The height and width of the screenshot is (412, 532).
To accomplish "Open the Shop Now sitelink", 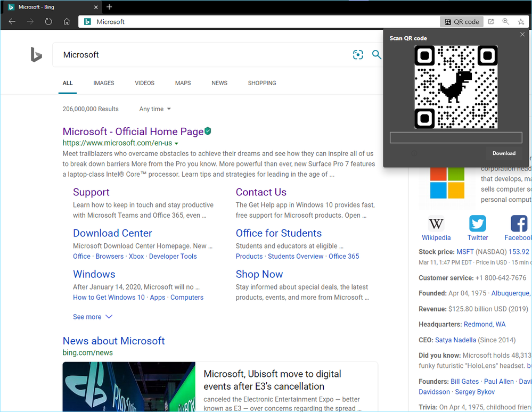I will (x=259, y=274).
